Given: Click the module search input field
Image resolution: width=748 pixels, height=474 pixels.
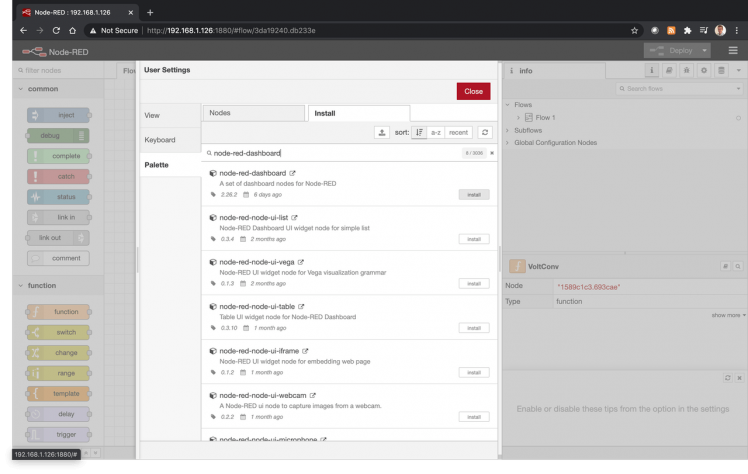Looking at the screenshot, I should coord(330,153).
